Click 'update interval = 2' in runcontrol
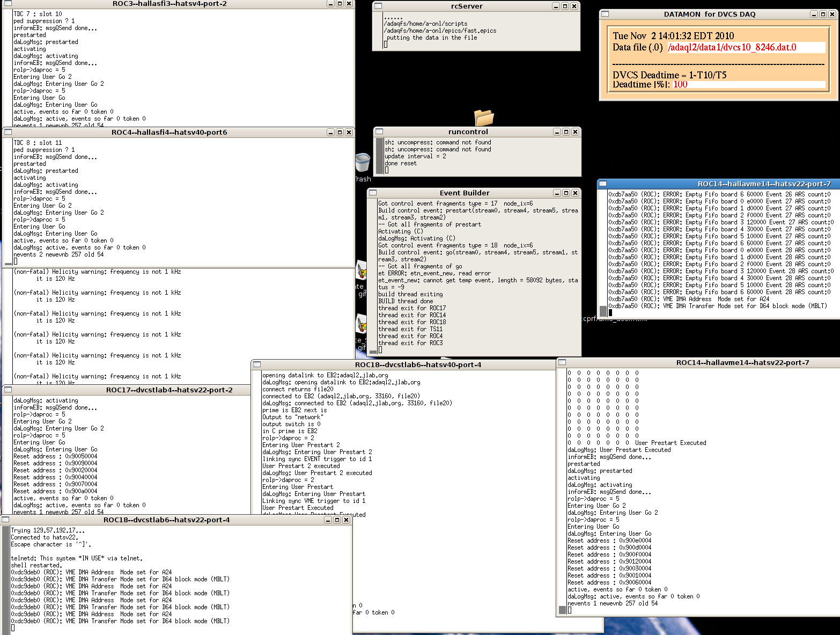 coord(415,156)
